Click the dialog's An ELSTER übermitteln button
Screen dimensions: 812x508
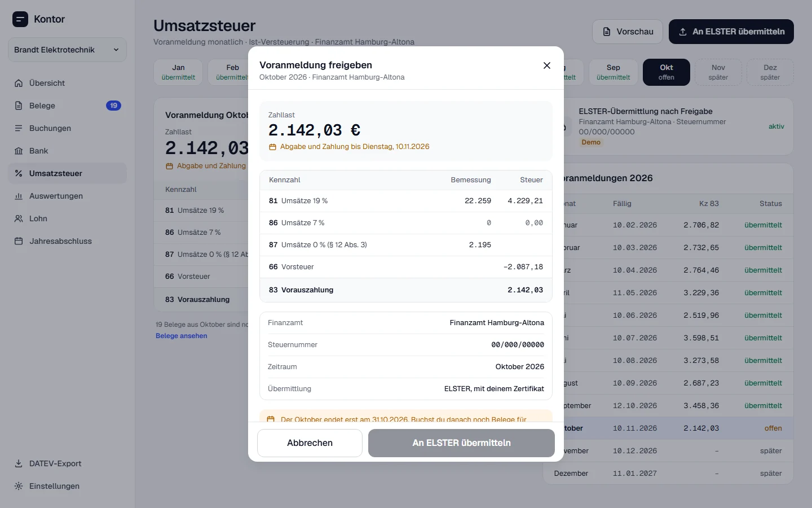pyautogui.click(x=461, y=443)
